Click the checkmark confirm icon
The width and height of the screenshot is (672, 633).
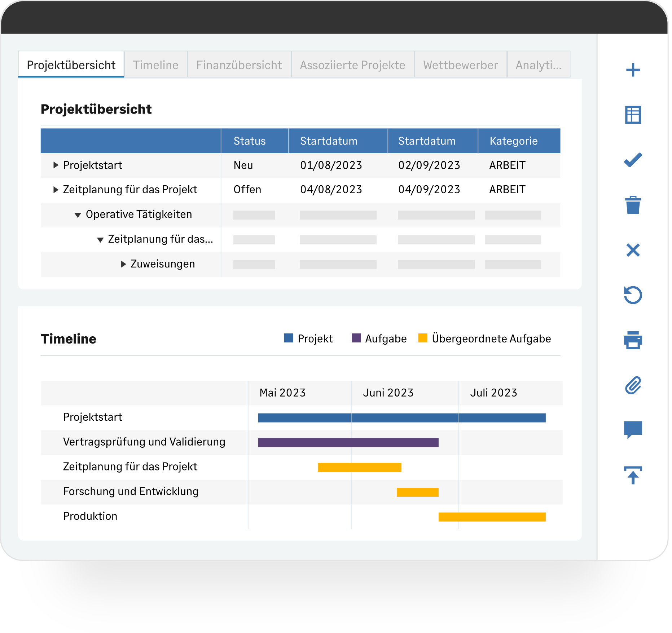click(633, 160)
